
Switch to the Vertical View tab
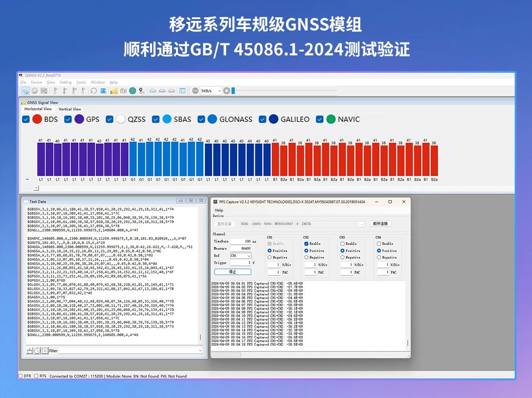[x=70, y=109]
